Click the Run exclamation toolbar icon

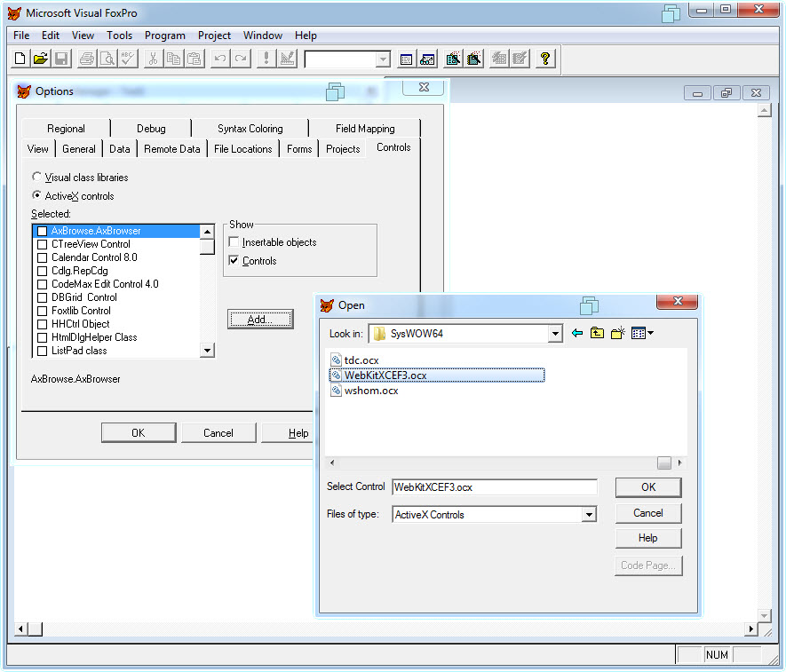[266, 59]
